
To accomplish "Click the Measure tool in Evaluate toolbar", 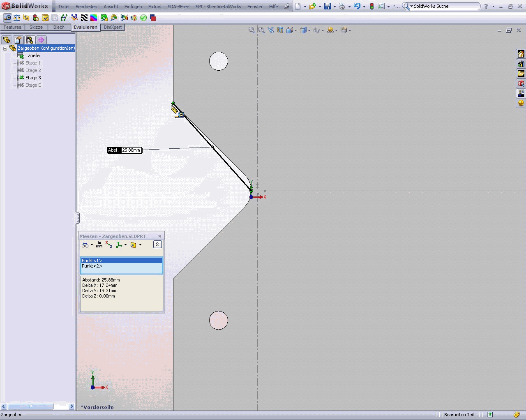I will pyautogui.click(x=7, y=18).
